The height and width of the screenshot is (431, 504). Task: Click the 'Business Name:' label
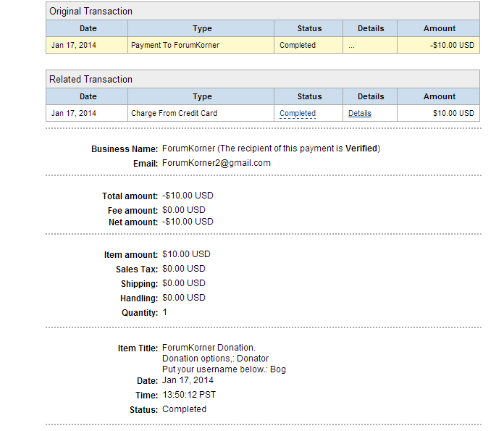[x=125, y=149]
